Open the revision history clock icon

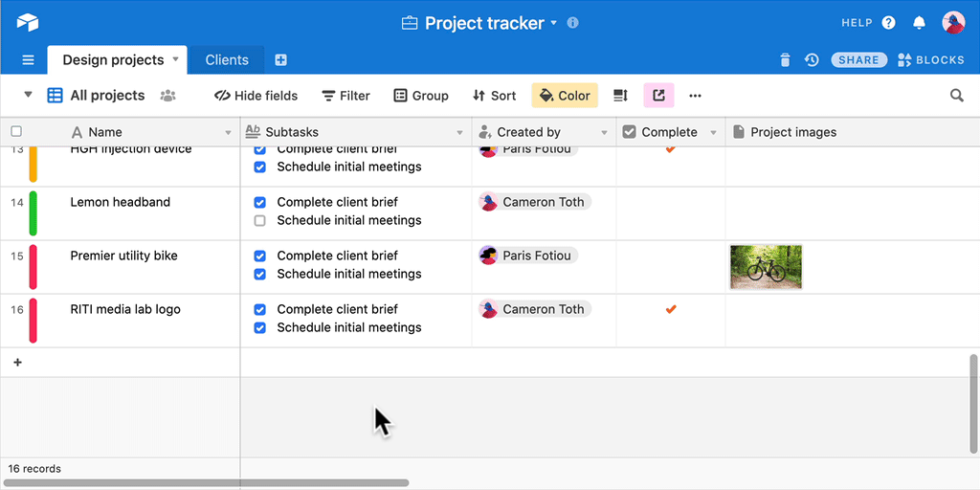pyautogui.click(x=812, y=59)
